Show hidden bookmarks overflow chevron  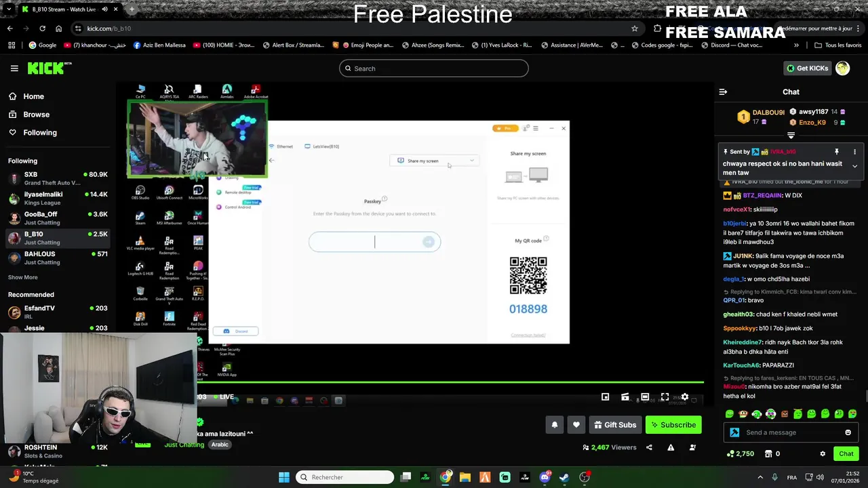(x=796, y=45)
